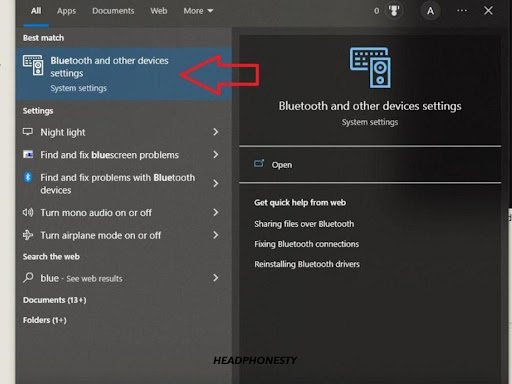Select the Web tab
The height and width of the screenshot is (384, 512).
(159, 11)
